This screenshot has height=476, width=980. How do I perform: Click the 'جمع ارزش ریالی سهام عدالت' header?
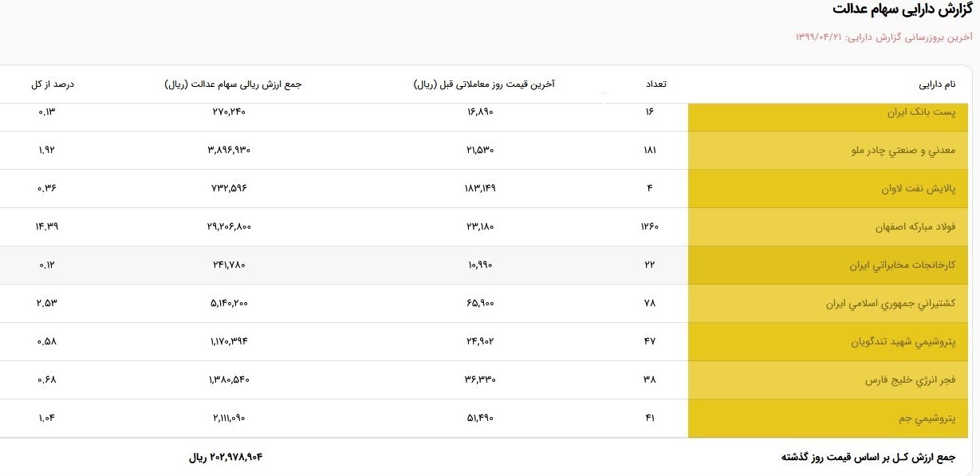(x=234, y=85)
